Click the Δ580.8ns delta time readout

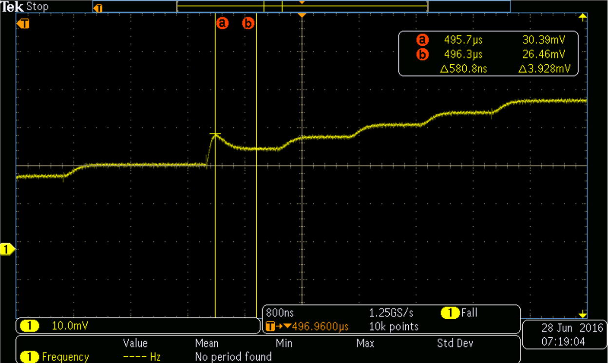(x=463, y=69)
